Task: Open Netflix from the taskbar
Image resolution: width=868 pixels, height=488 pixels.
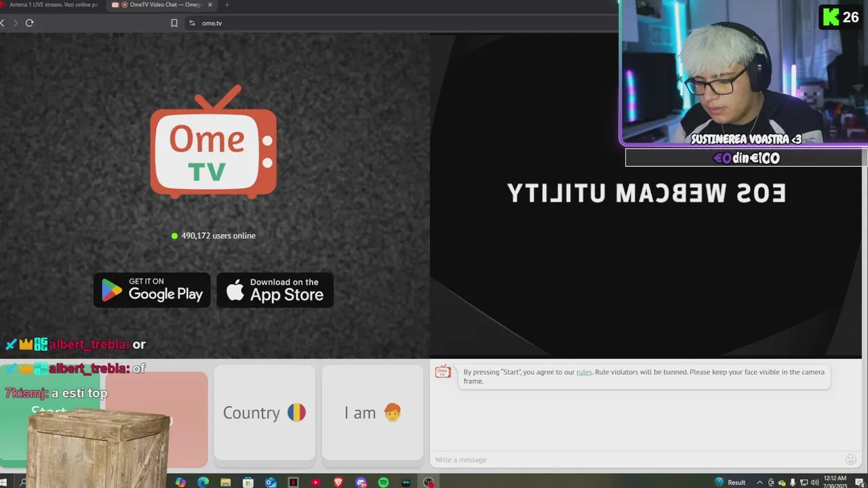Action: 293,483
